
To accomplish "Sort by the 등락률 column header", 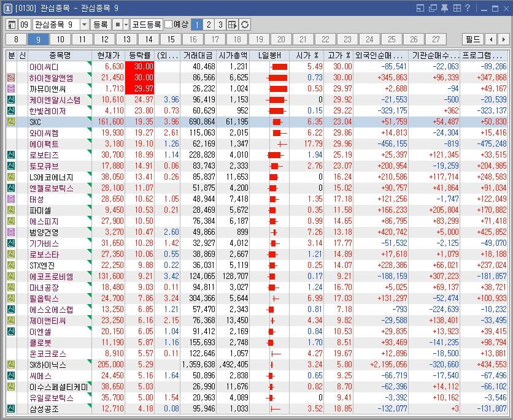I will tap(140, 56).
